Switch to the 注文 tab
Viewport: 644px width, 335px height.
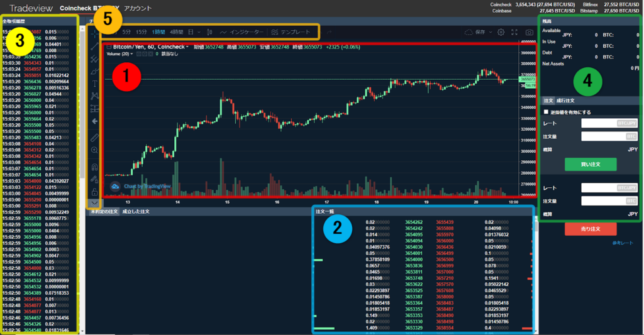548,101
